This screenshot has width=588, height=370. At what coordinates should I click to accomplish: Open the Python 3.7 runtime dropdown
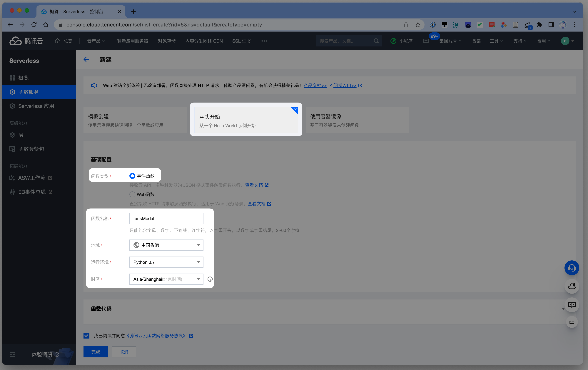tap(166, 262)
